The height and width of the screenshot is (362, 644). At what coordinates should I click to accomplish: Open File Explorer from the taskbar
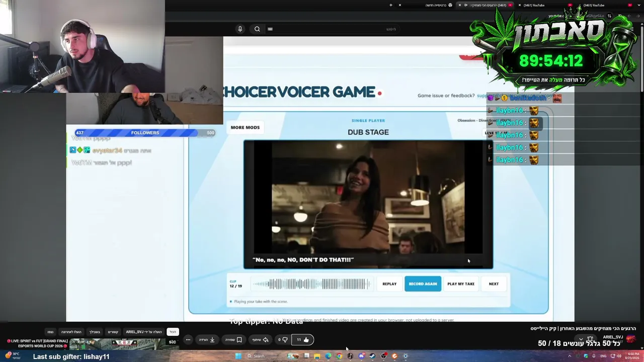(317, 356)
